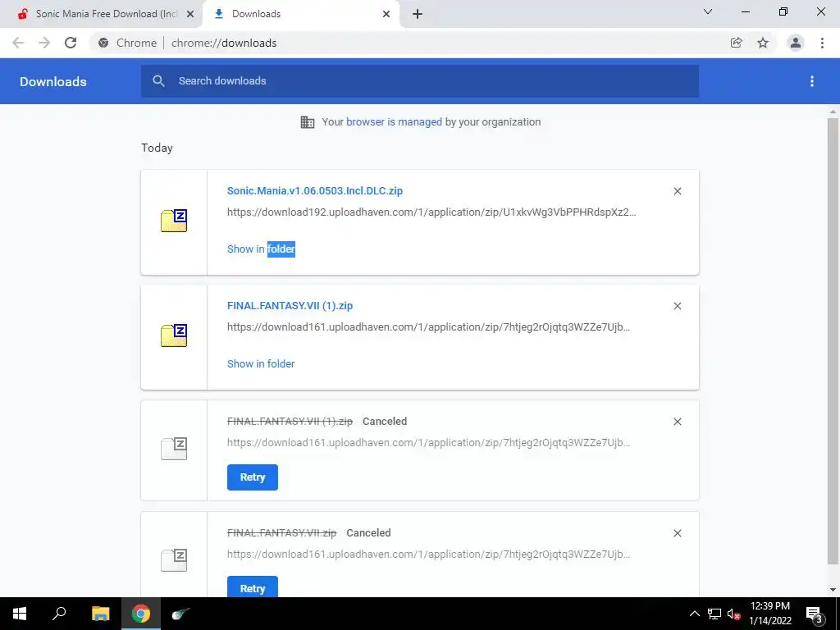Viewport: 840px width, 630px height.
Task: Click the completed FINAL.FANTASY.VII (1).zip icon
Action: pyautogui.click(x=174, y=336)
